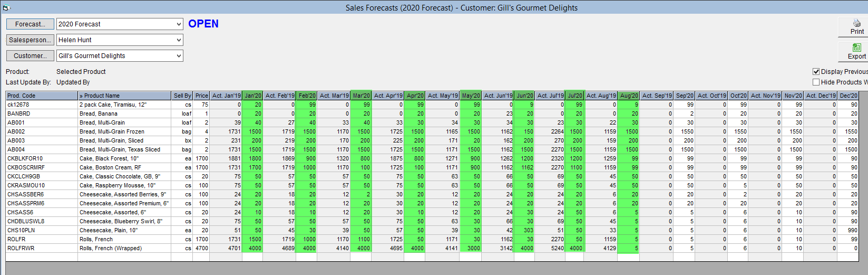868x275 pixels.
Task: Click the Forecast... button
Action: coord(30,24)
